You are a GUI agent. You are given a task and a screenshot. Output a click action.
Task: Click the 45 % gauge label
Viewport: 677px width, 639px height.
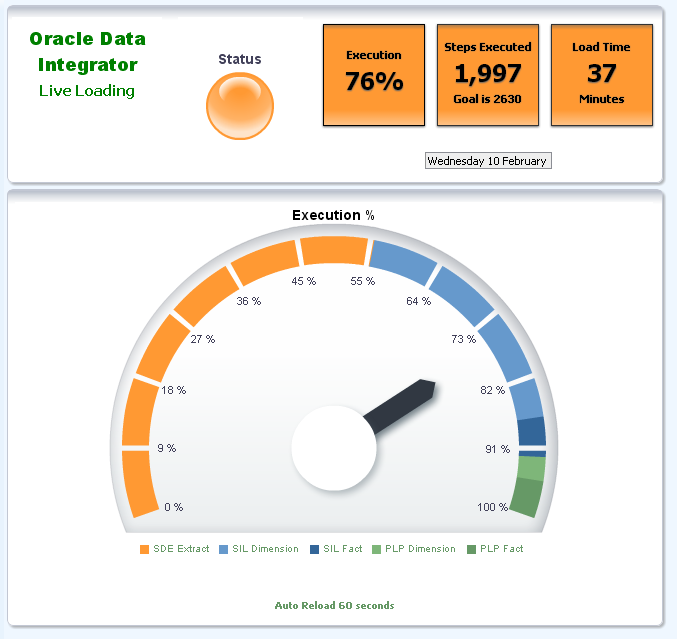tap(304, 282)
